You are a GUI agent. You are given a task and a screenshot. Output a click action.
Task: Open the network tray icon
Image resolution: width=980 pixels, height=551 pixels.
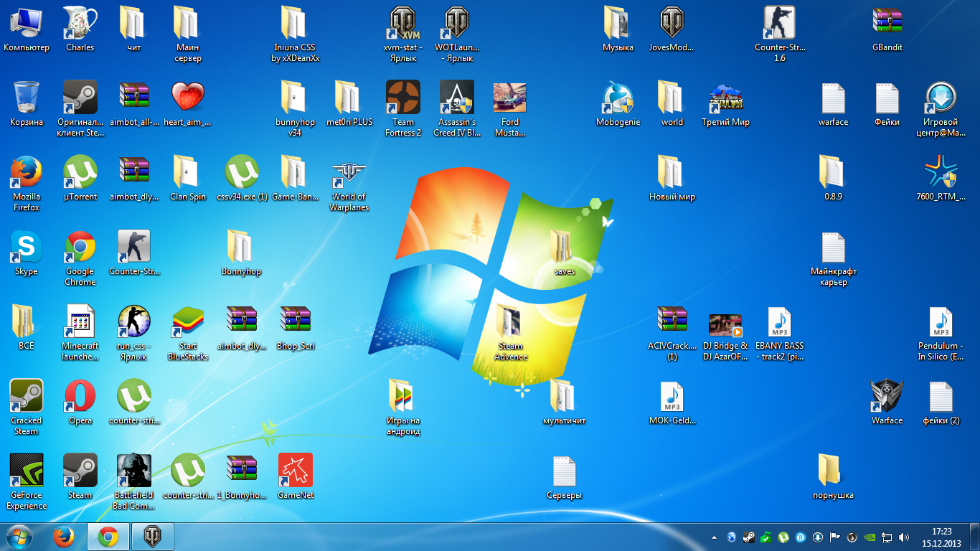point(886,537)
